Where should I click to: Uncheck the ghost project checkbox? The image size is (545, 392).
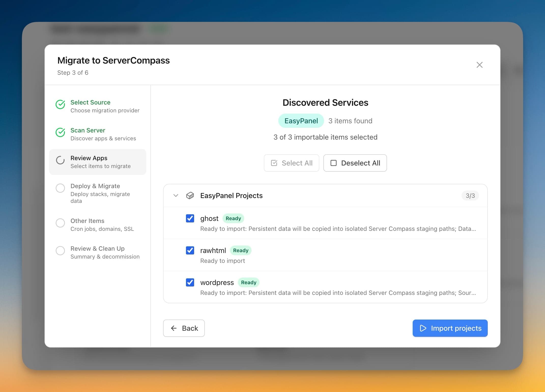[x=190, y=218]
